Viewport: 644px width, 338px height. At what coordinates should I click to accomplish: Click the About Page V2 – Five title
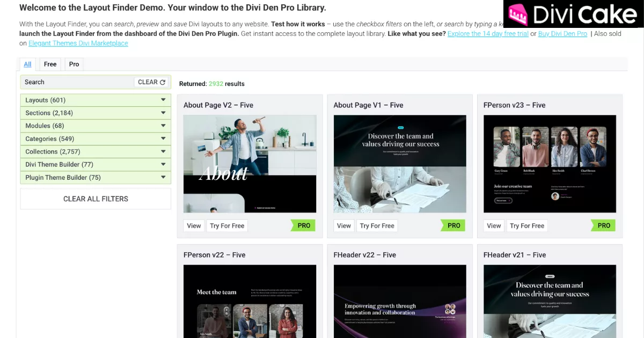point(218,105)
